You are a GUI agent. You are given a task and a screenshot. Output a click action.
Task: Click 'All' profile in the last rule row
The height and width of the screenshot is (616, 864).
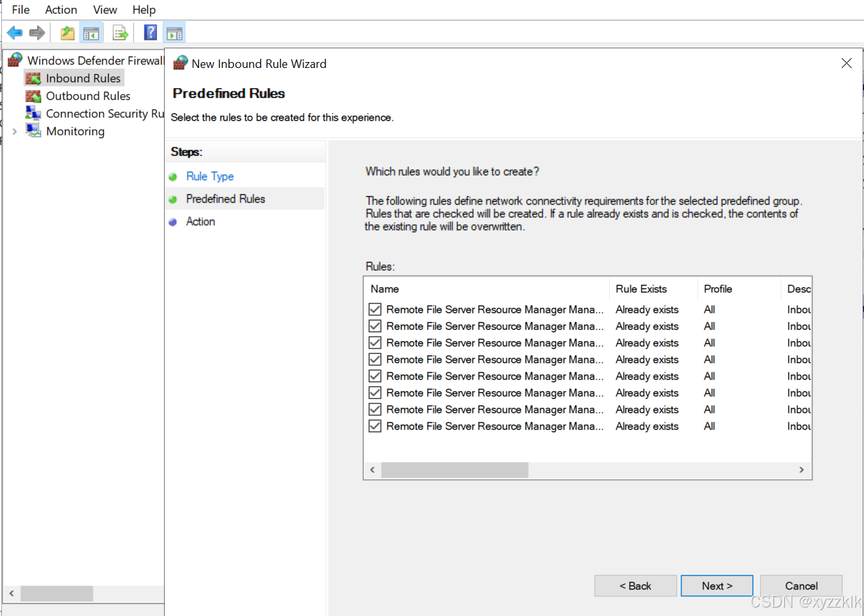pyautogui.click(x=709, y=426)
